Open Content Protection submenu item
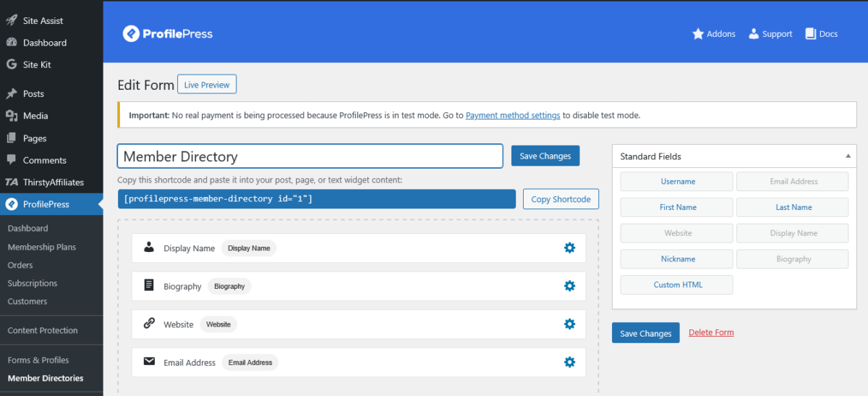This screenshot has height=396, width=868. [43, 330]
